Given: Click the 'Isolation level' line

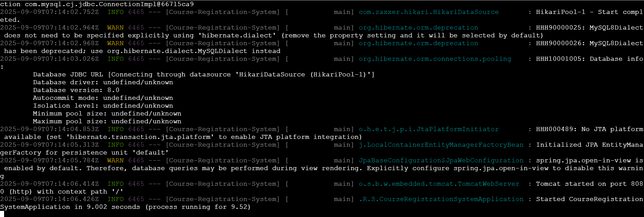Looking at the screenshot, I should coord(103,106).
